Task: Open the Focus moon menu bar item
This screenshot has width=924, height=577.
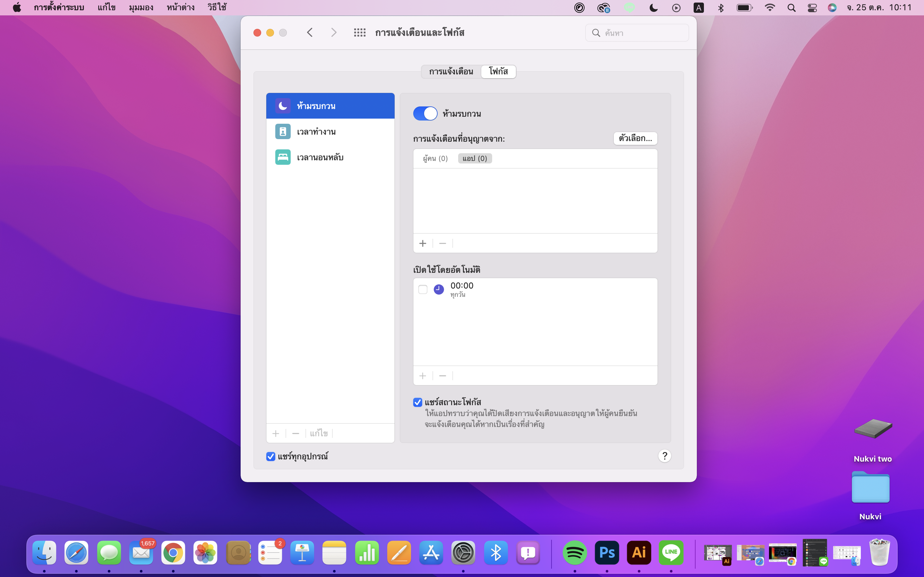Action: click(x=653, y=8)
